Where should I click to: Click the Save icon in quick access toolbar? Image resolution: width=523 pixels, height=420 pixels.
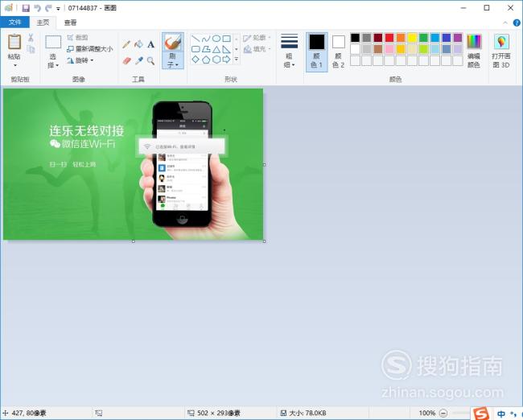click(26, 8)
